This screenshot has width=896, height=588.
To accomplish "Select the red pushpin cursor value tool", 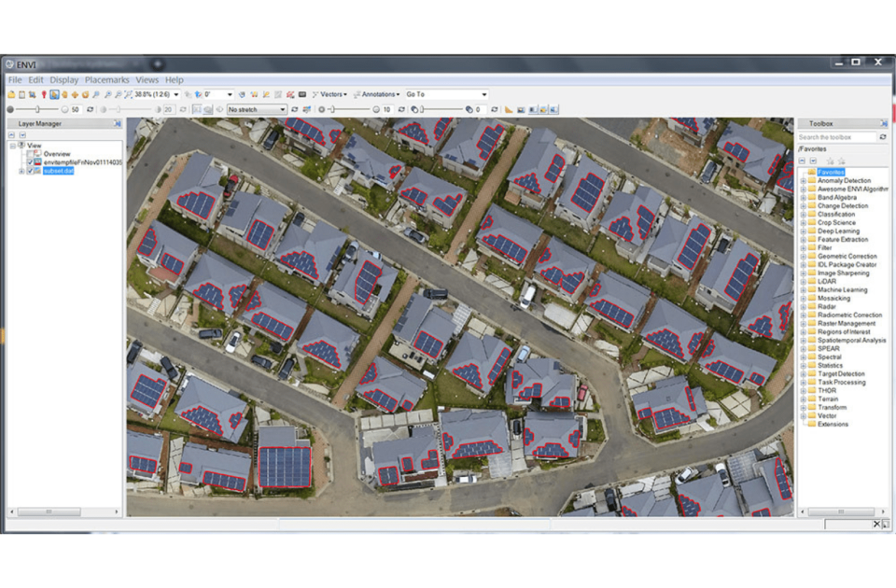I will coord(43,94).
